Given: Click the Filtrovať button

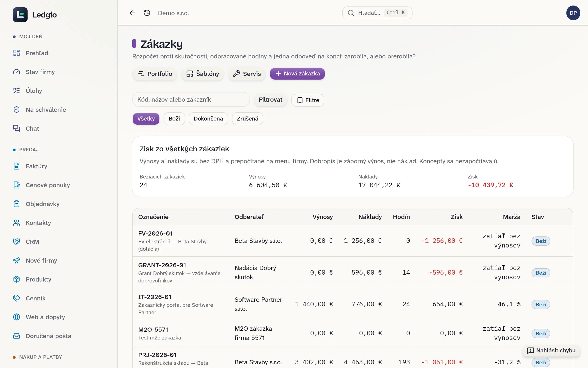Looking at the screenshot, I should (x=270, y=100).
